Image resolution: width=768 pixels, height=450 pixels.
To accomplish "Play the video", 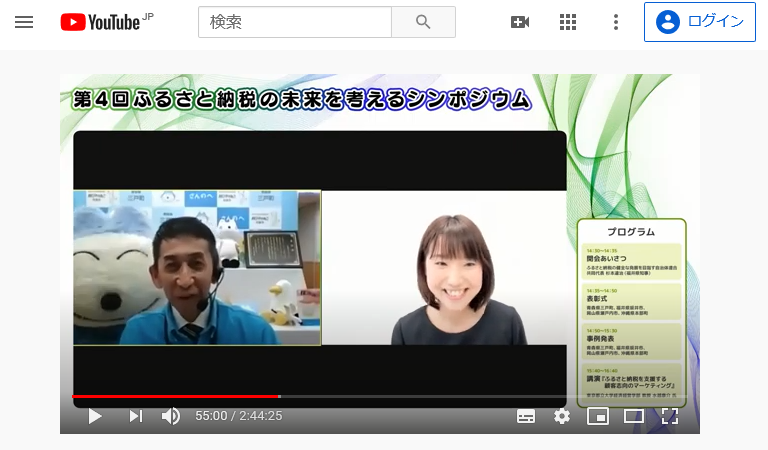I will point(95,416).
